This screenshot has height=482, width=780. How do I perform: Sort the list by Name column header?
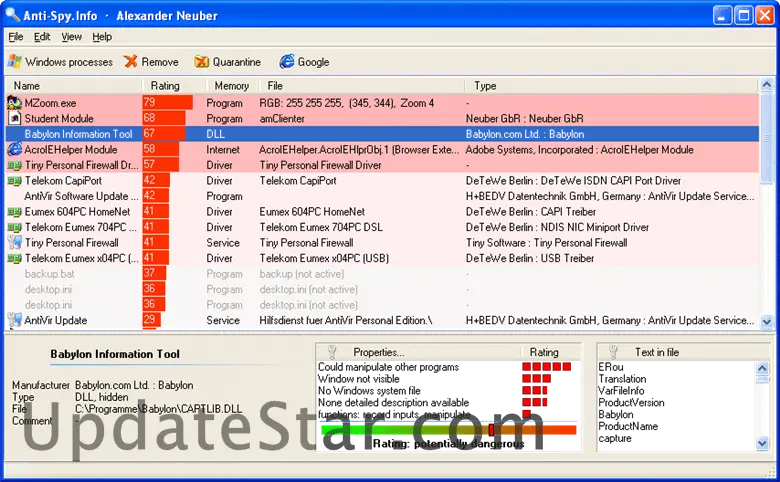[70, 86]
